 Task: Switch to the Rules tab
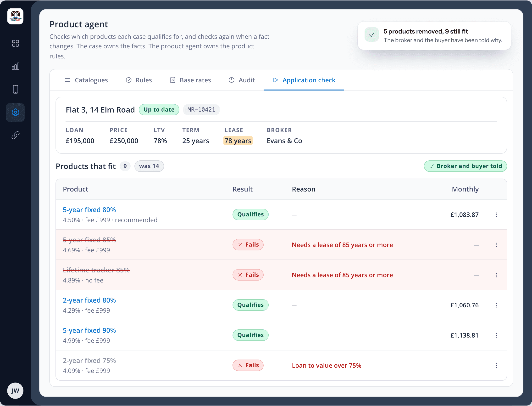pyautogui.click(x=139, y=80)
